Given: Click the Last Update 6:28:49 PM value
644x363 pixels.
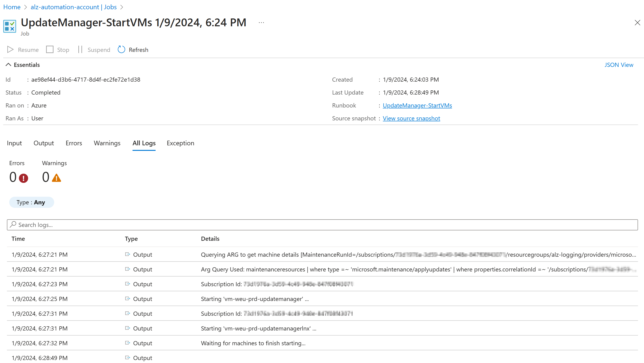Looking at the screenshot, I should 411,92.
